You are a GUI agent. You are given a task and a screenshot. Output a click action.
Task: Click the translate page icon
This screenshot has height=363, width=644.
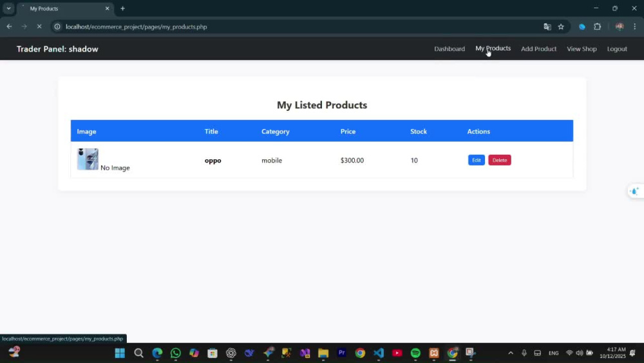[547, 26]
